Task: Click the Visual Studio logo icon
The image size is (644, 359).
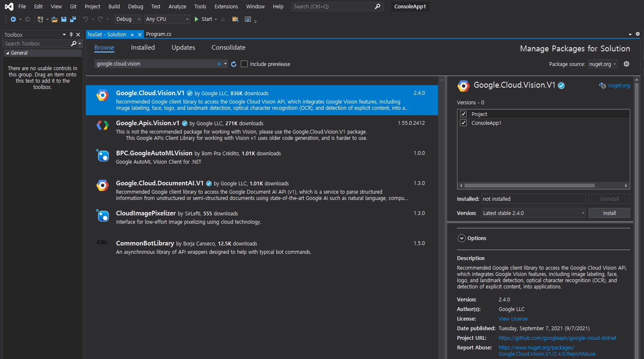Action: click(x=9, y=6)
